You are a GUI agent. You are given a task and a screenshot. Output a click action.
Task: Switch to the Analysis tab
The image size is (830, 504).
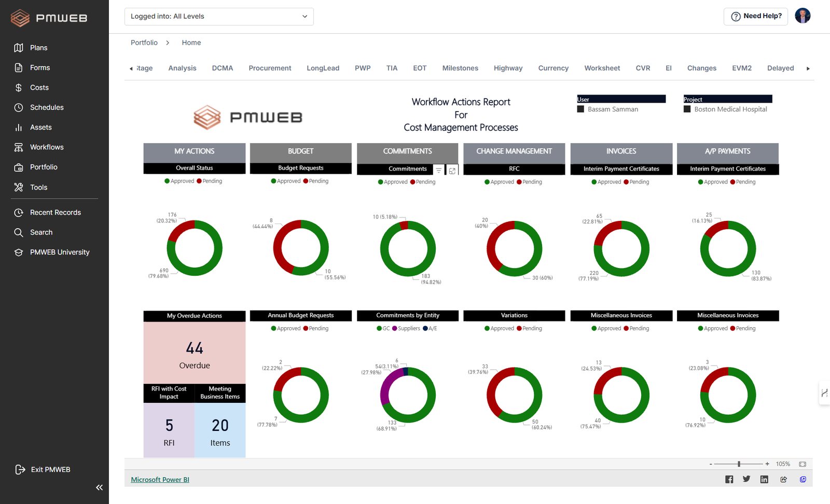(182, 68)
